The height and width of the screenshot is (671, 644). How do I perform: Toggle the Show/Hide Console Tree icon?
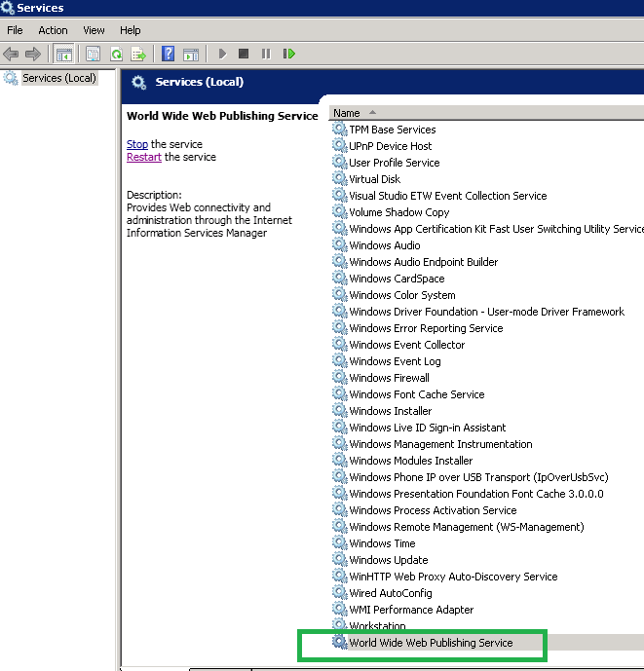point(63,54)
